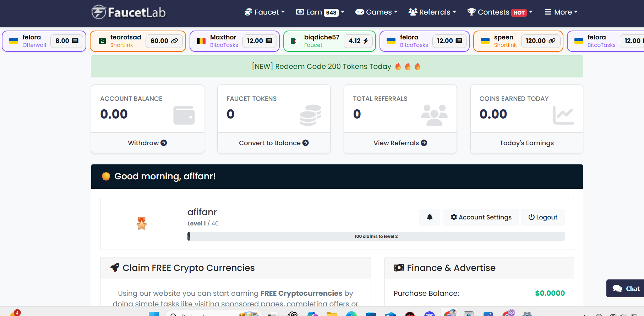Expand the More hamburger menu

[561, 12]
